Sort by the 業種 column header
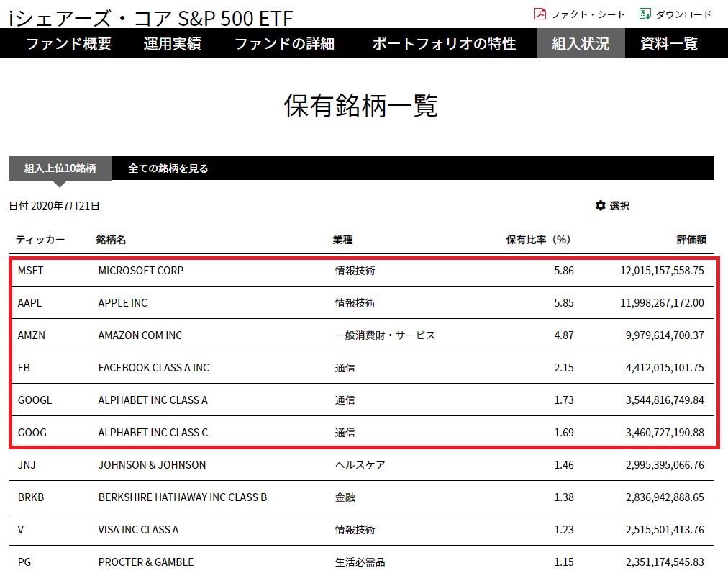This screenshot has width=728, height=581. [x=342, y=240]
